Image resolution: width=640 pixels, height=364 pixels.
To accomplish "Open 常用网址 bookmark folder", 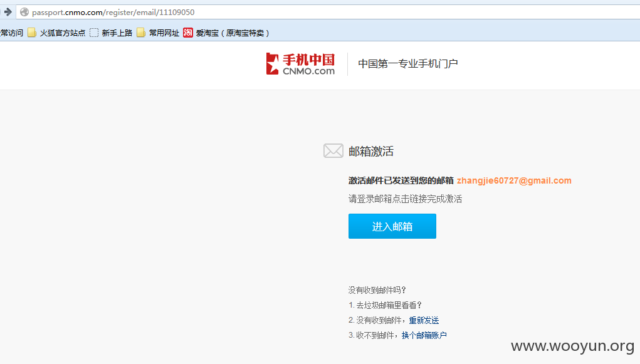I will [x=158, y=33].
